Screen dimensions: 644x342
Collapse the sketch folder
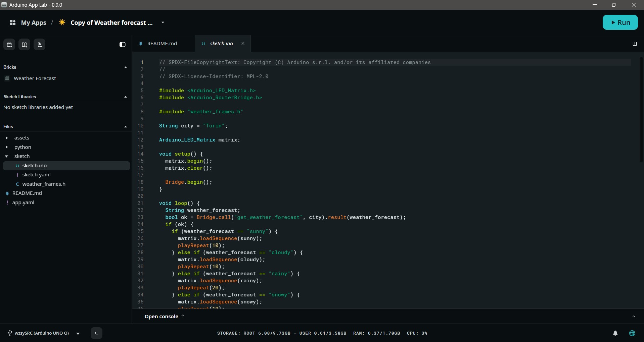pyautogui.click(x=6, y=156)
